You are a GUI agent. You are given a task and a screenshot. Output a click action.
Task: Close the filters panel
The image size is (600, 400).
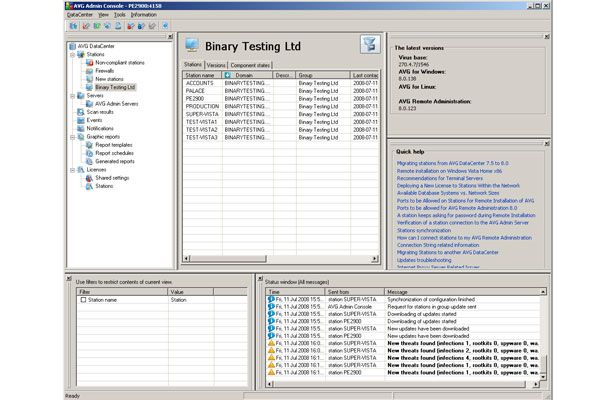(69, 278)
